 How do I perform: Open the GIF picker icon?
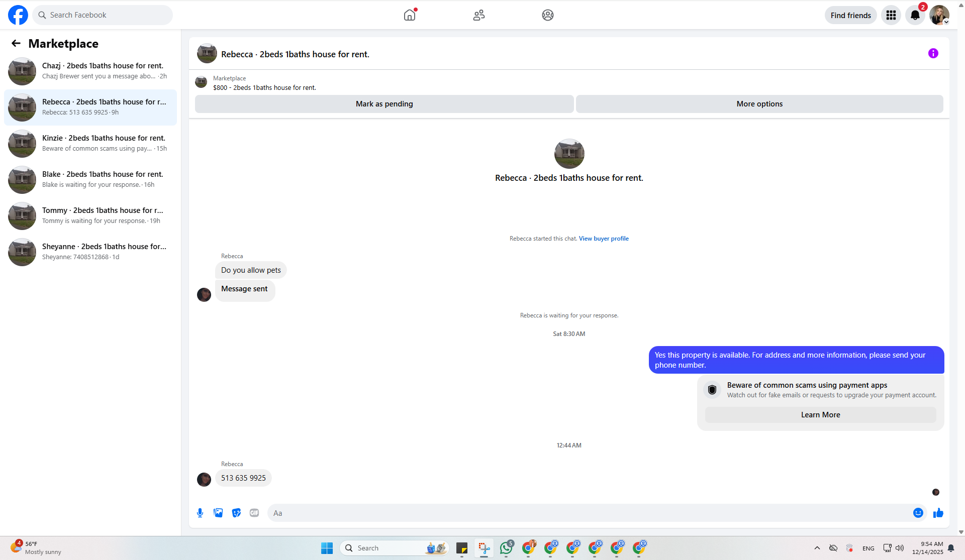(254, 513)
